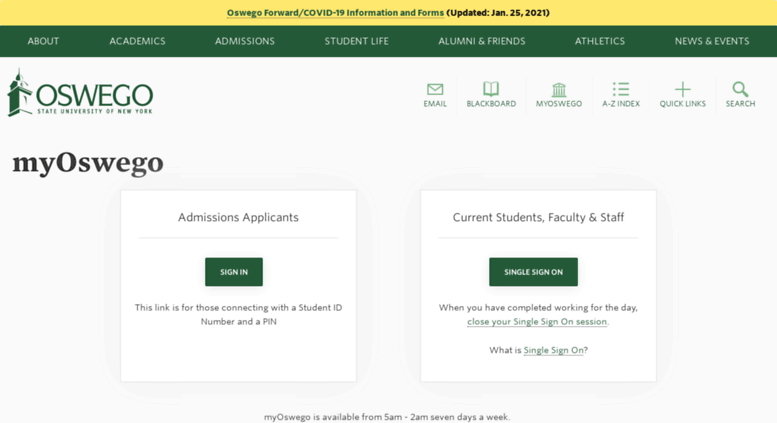Select the availability hours text at bottom
This screenshot has width=777, height=423.
[387, 417]
